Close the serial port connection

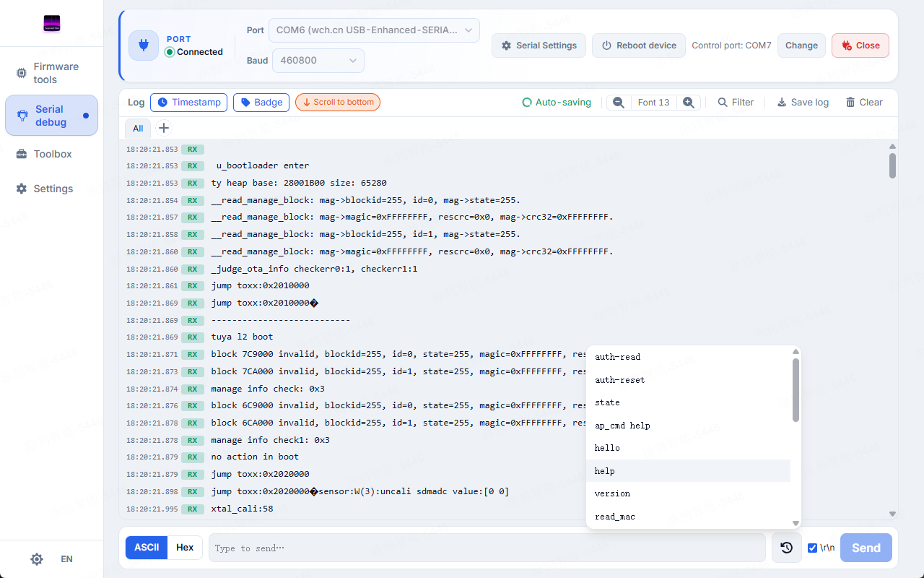pos(860,46)
